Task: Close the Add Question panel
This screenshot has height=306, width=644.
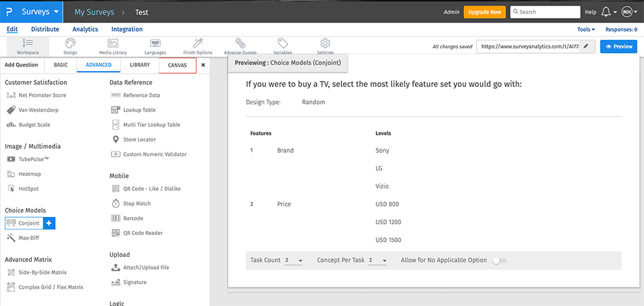Action: [x=203, y=65]
